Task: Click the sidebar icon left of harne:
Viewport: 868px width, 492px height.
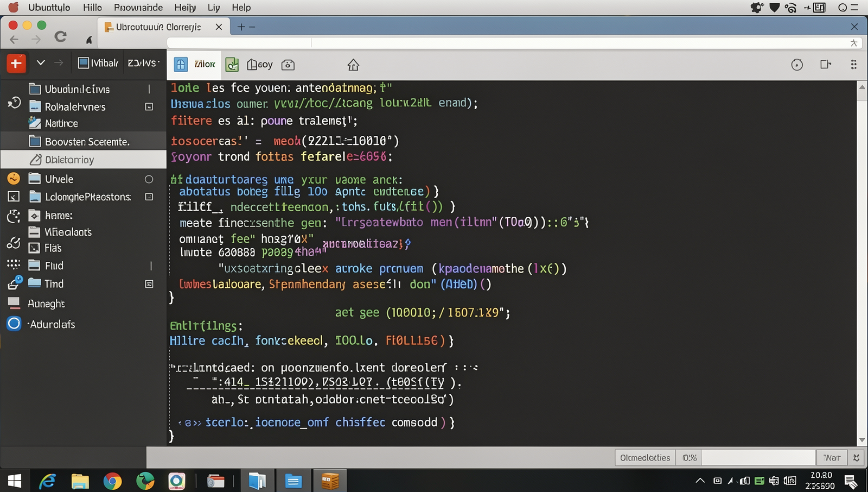Action: (14, 216)
